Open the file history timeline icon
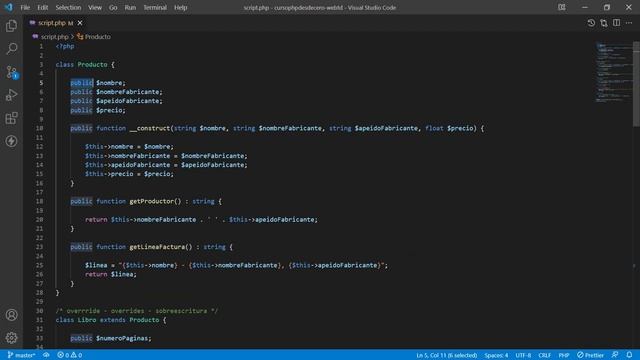 click(591, 23)
